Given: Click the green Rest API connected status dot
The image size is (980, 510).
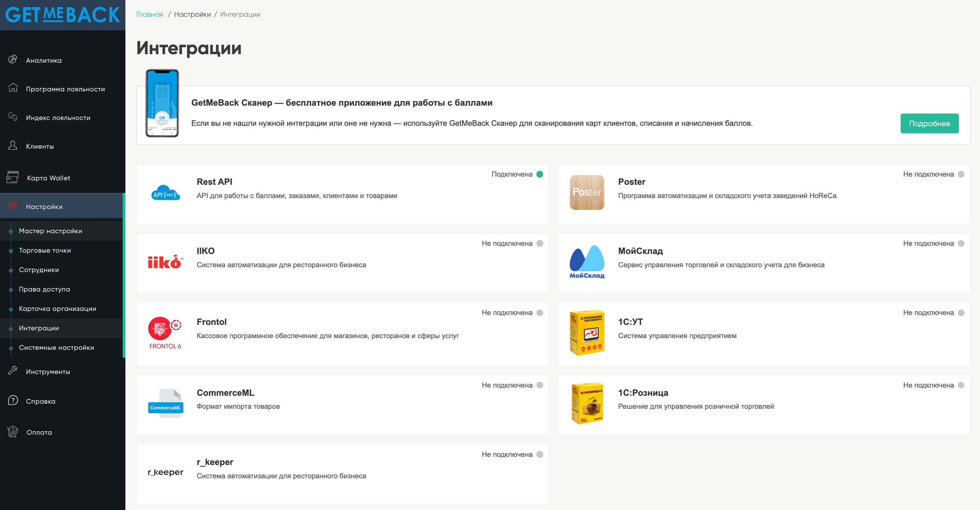Looking at the screenshot, I should click(539, 174).
